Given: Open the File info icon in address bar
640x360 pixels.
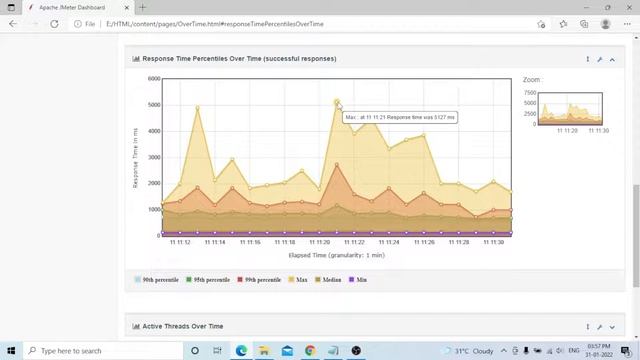Looking at the screenshot, I should [78, 24].
